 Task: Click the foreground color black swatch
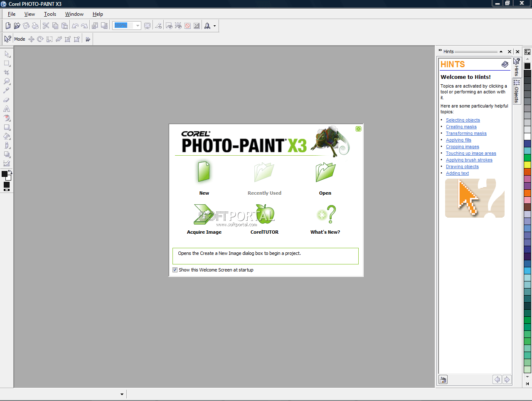[4, 174]
